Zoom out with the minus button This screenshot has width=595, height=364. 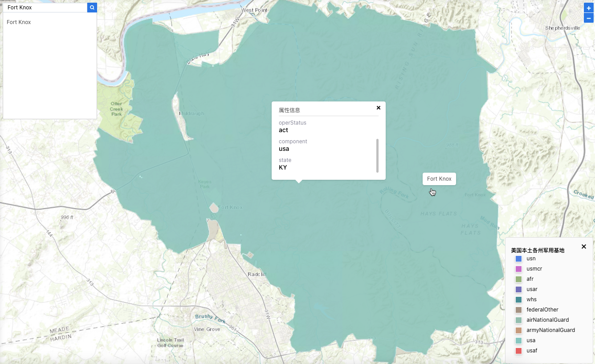pyautogui.click(x=589, y=18)
